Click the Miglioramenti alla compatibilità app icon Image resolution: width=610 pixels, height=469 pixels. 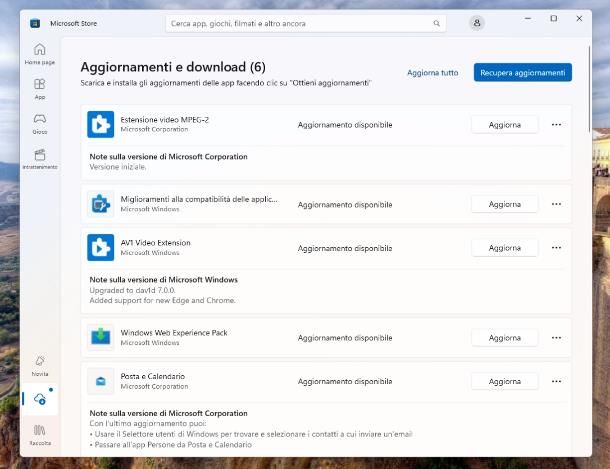101,204
